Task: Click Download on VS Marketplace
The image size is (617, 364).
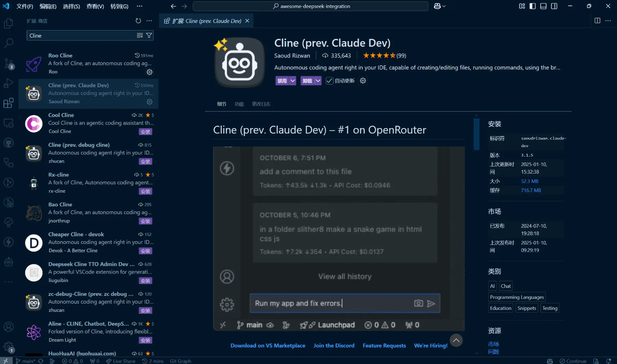Action: [x=268, y=345]
